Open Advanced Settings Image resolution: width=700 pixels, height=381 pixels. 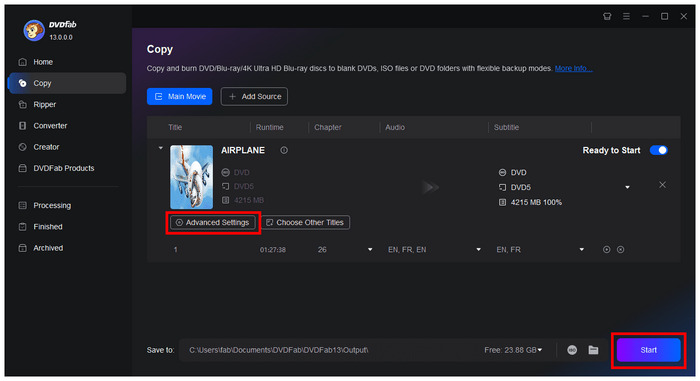[212, 222]
